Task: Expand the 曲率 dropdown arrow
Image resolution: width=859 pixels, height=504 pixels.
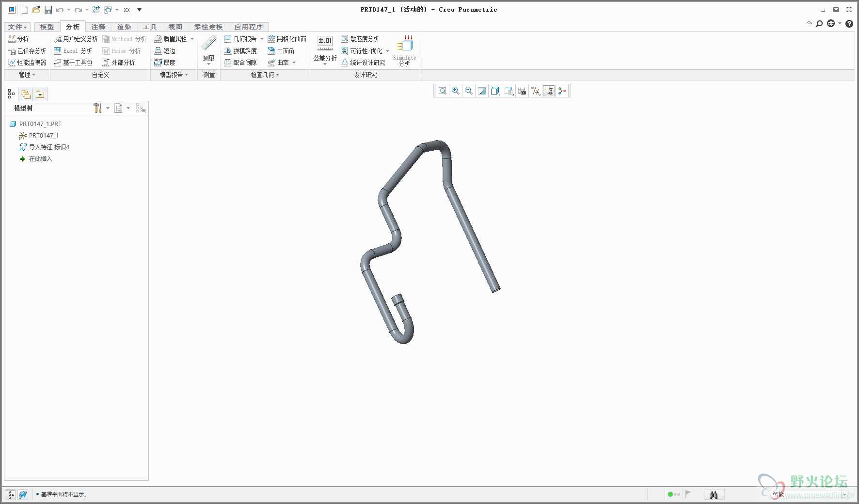Action: [x=294, y=63]
